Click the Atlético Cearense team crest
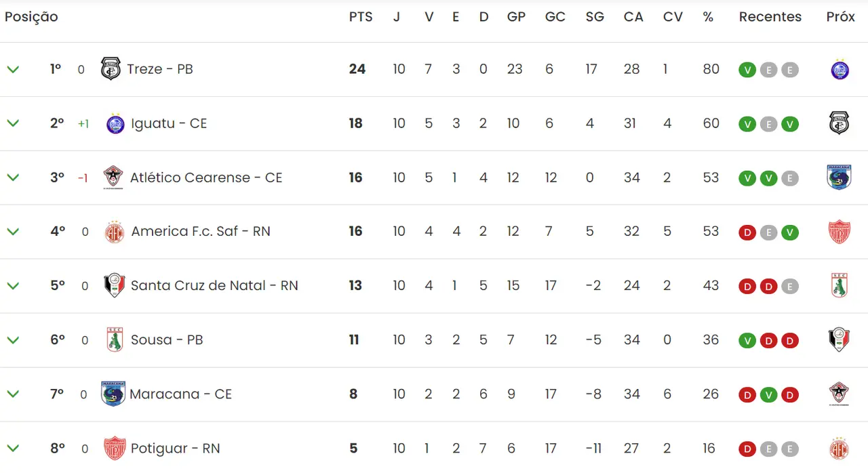This screenshot has width=868, height=473. coord(113,178)
